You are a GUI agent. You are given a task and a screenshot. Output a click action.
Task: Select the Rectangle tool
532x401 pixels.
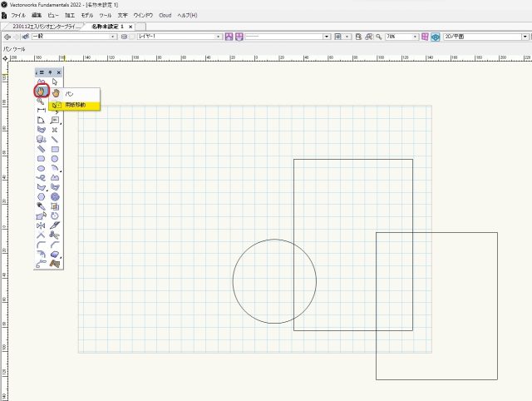pyautogui.click(x=55, y=149)
